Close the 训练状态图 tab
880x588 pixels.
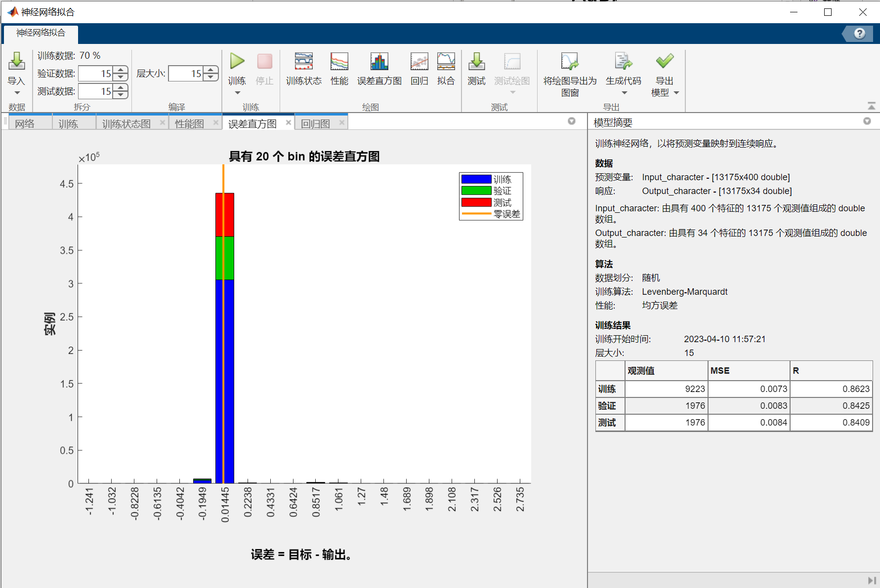pyautogui.click(x=163, y=122)
